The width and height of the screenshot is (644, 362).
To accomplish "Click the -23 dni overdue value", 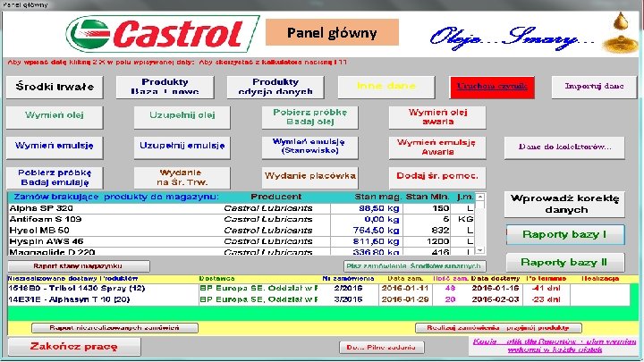I will [546, 299].
